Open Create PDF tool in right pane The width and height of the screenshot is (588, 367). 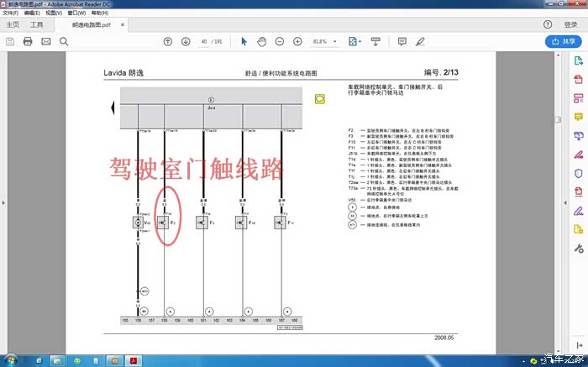tap(578, 79)
